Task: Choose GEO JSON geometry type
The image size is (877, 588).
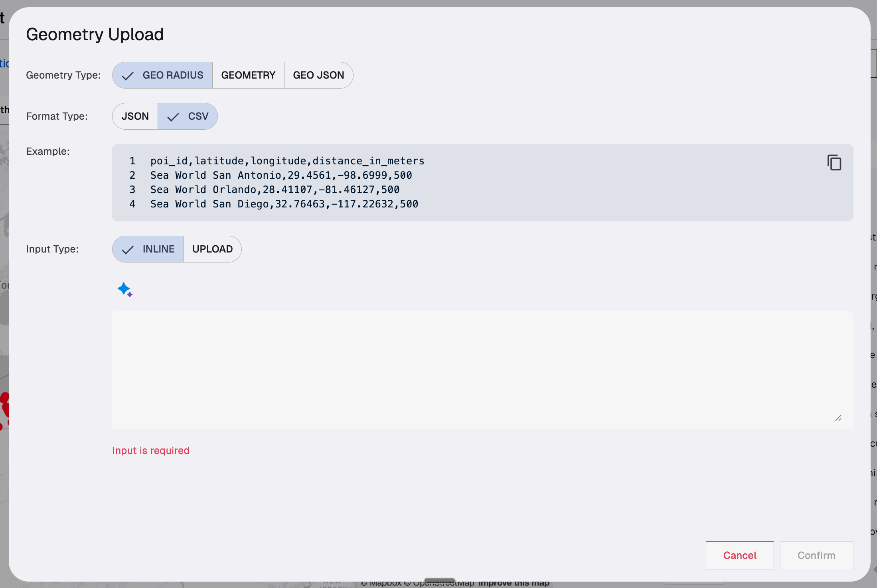Action: pos(318,75)
